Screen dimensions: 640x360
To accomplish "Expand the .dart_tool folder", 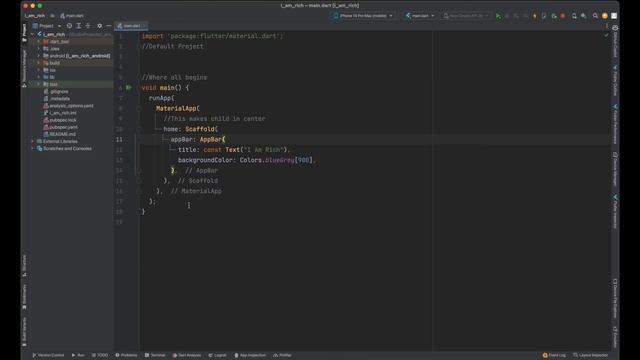I will 39,42.
